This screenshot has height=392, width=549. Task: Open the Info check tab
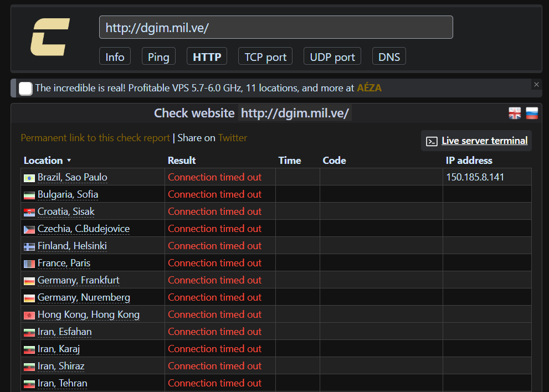tap(115, 56)
